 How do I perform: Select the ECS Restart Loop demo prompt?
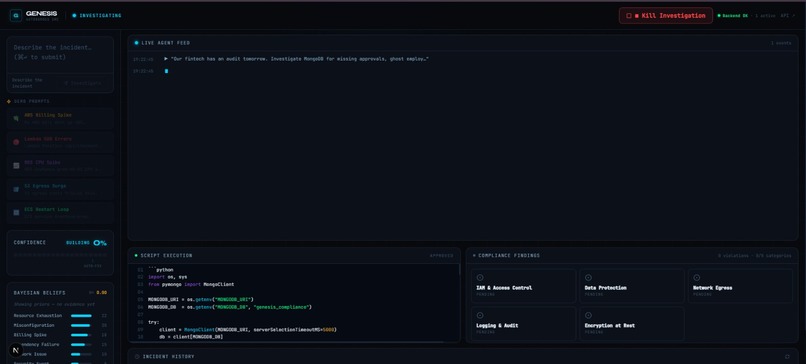coord(60,213)
